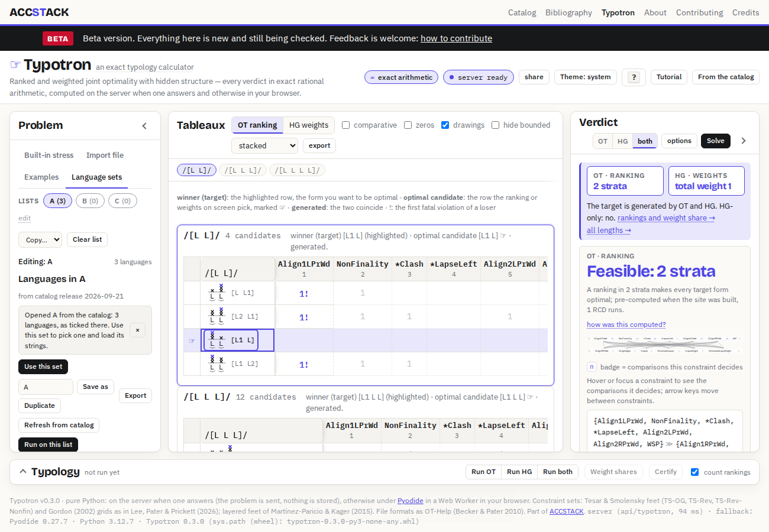Image resolution: width=769 pixels, height=532 pixels.
Task: Click From the catalog button
Action: [x=726, y=77]
